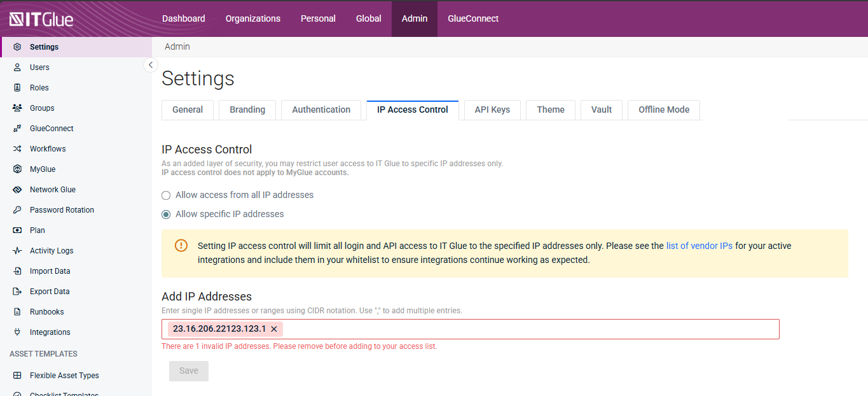868x396 pixels.
Task: Collapse the sidebar with the chevron
Action: [151, 65]
